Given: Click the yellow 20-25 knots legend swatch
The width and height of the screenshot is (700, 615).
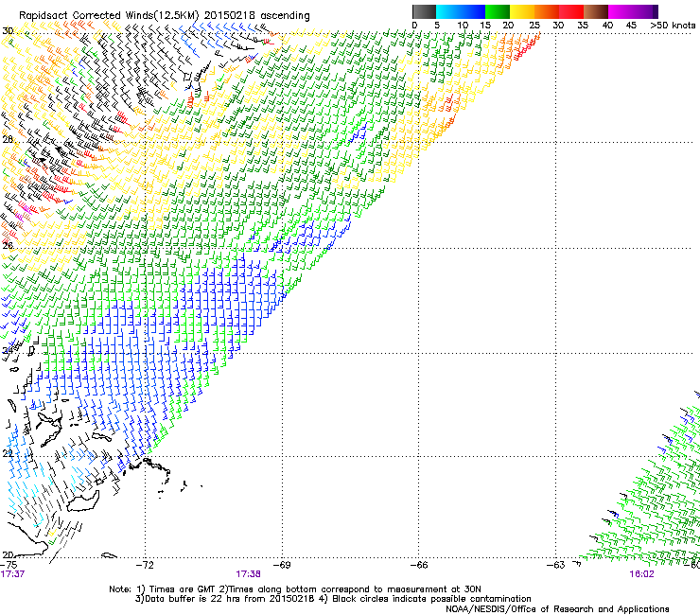Looking at the screenshot, I should (x=522, y=11).
